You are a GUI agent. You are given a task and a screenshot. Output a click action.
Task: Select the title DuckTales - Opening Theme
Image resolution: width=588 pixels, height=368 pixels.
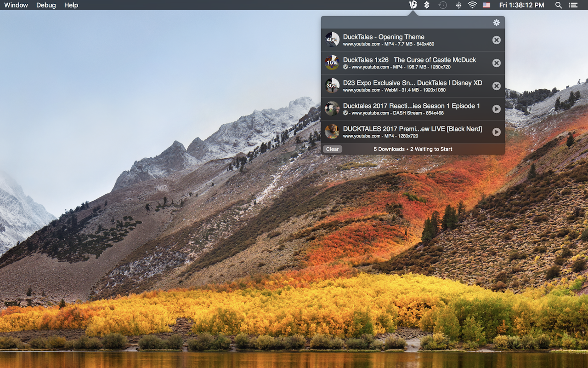tap(384, 37)
